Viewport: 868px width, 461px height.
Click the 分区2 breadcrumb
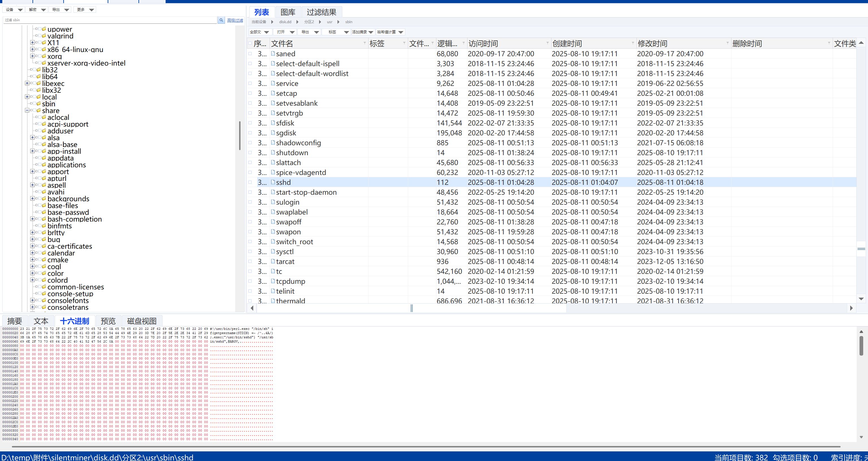pos(309,22)
